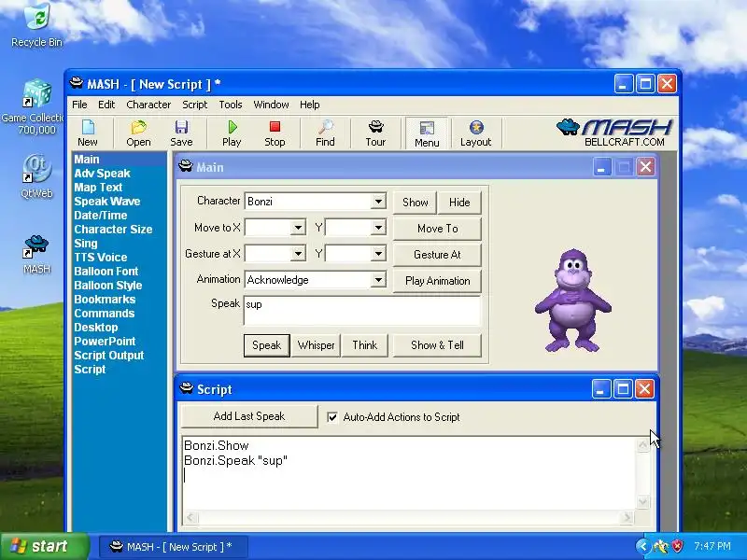The image size is (747, 560).
Task: Click the MASH title bar hat icon
Action: click(77, 83)
